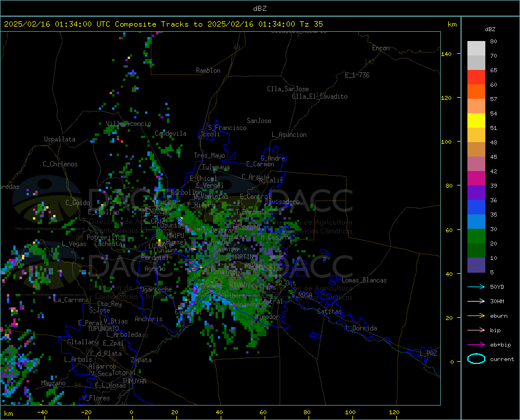Click the Encon label near top right
520x420 pixels.
click(x=381, y=48)
